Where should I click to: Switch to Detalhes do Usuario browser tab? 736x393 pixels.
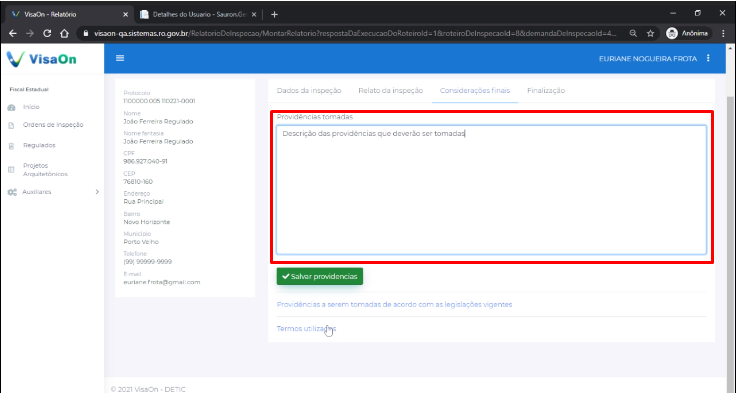coord(199,15)
